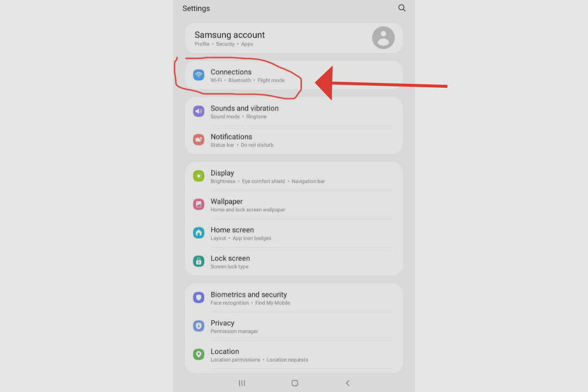Open the Samsung account card

tap(294, 38)
